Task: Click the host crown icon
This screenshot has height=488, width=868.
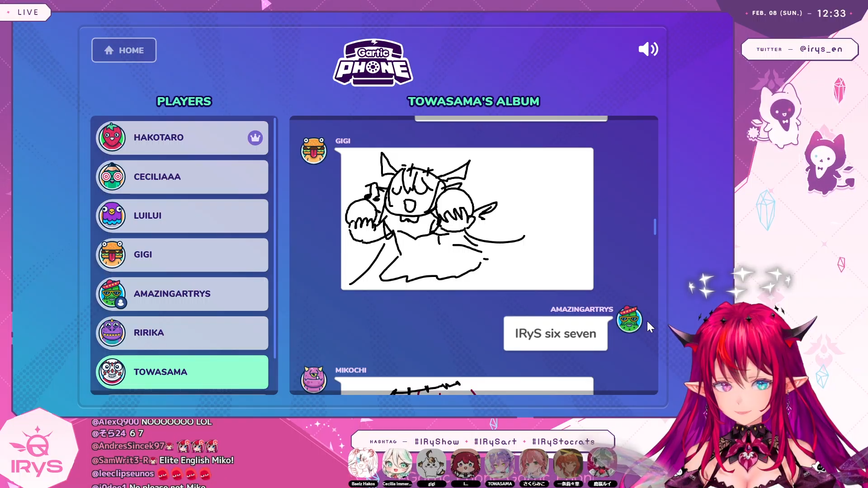Action: tap(255, 138)
